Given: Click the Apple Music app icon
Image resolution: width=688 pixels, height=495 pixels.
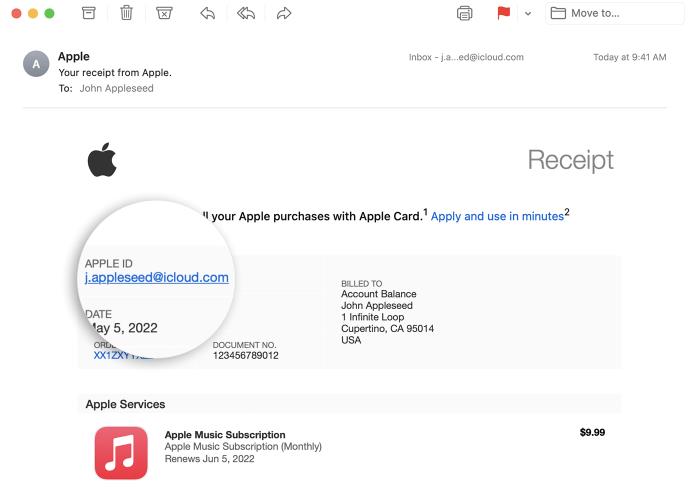Looking at the screenshot, I should [121, 453].
